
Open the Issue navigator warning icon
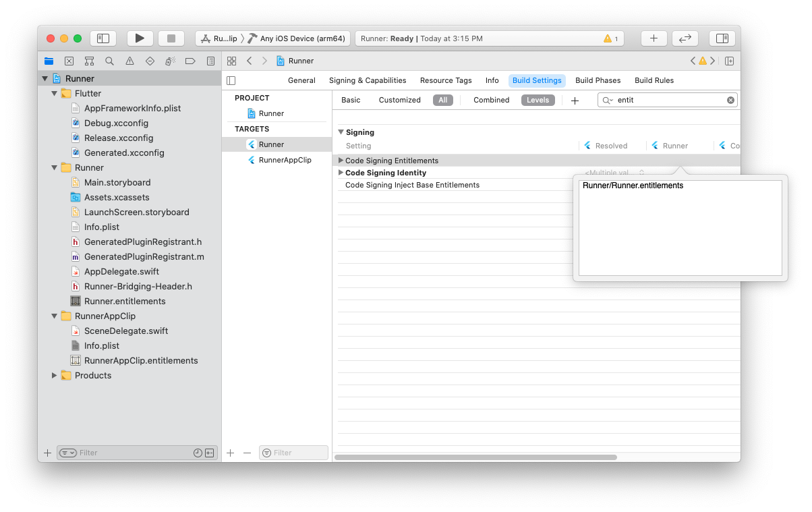129,61
